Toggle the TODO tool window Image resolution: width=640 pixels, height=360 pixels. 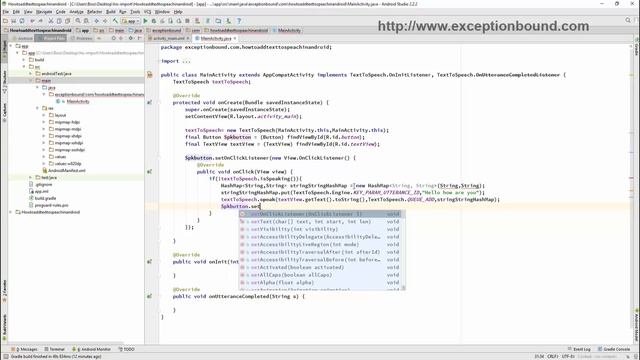click(126, 349)
